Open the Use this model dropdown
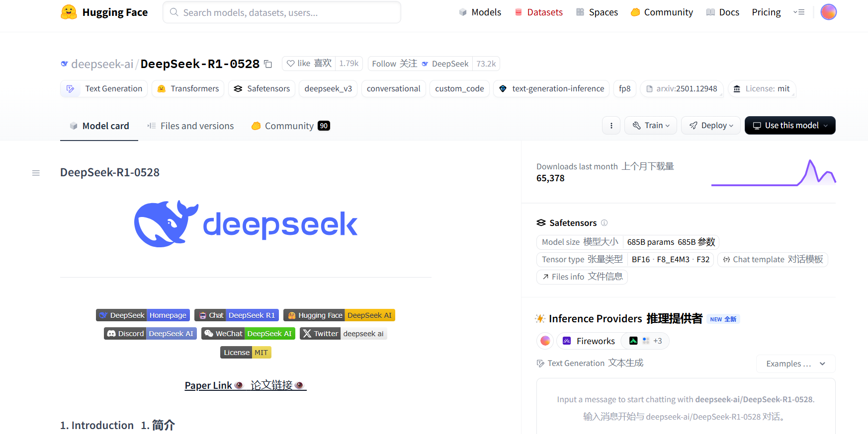Screen dimensions: 868x434 click(x=790, y=126)
